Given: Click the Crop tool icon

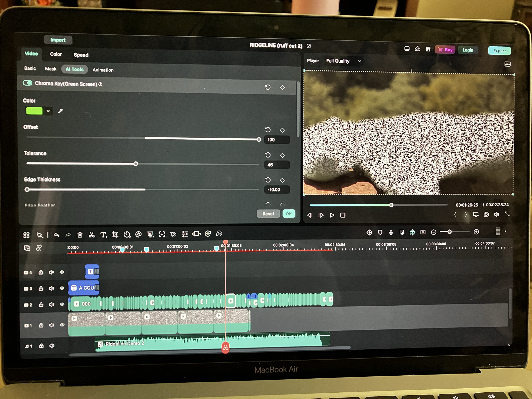Looking at the screenshot, I should click(115, 235).
